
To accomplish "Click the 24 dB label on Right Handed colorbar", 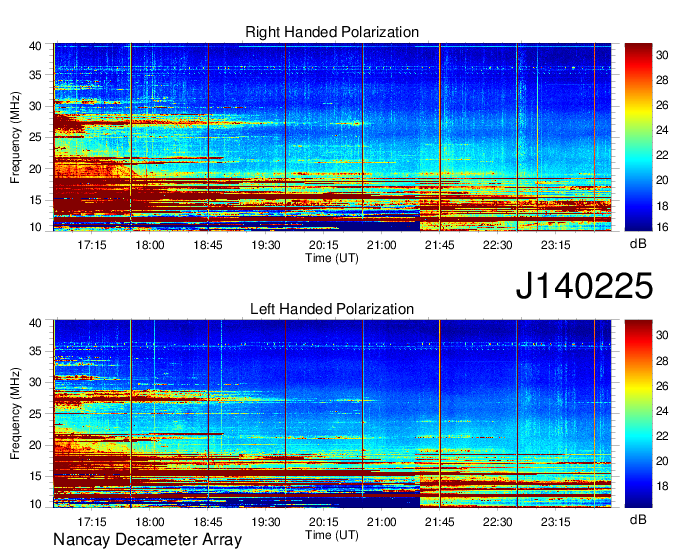I will [662, 130].
